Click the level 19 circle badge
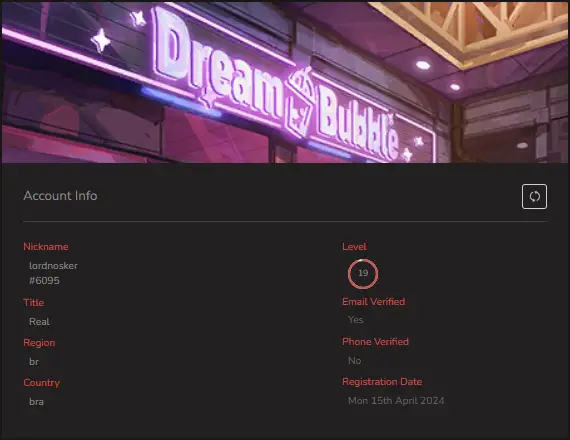This screenshot has width=570, height=440. point(363,273)
